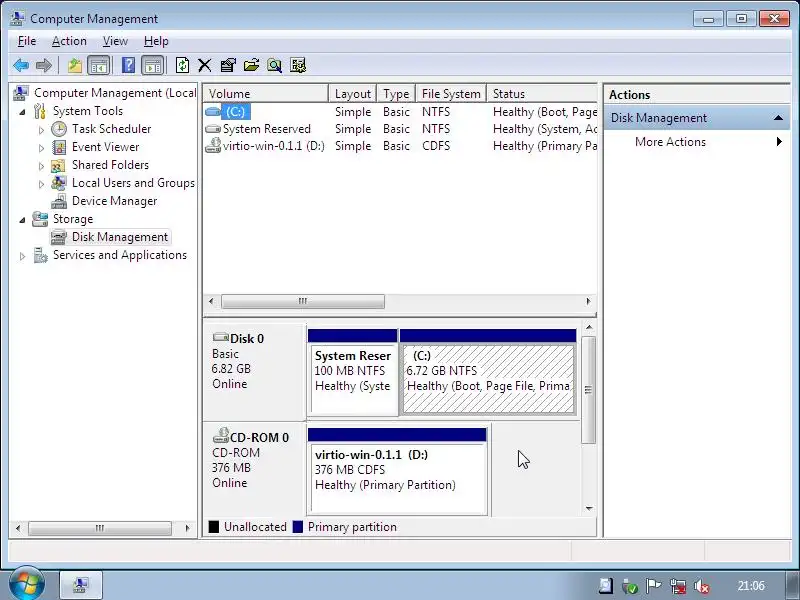Screen dimensions: 800x600
Task: Click the (C:) 6.72 GB NTFS partition block
Action: pos(488,372)
